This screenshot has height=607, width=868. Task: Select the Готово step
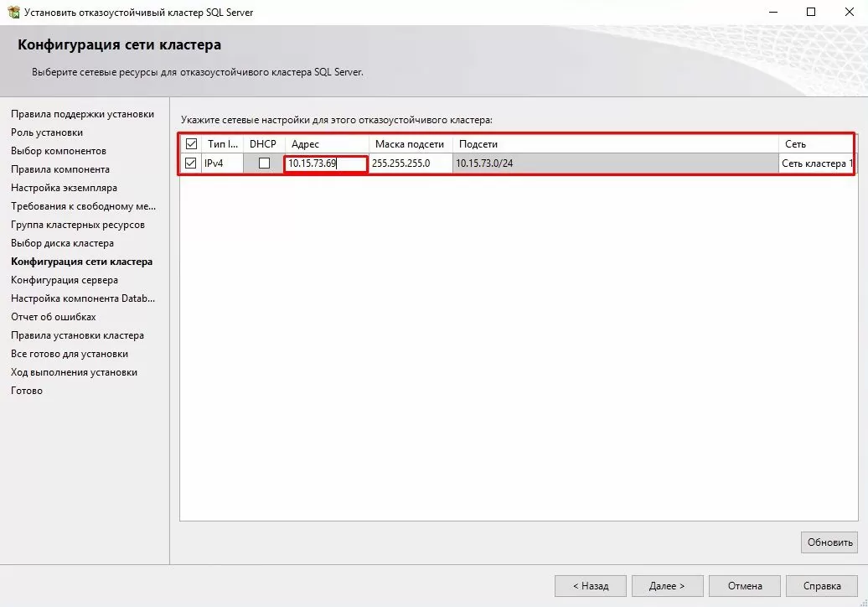tap(27, 391)
